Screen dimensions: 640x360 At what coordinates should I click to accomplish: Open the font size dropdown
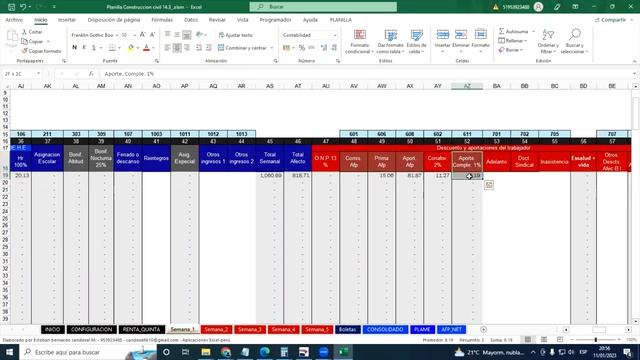tap(135, 36)
